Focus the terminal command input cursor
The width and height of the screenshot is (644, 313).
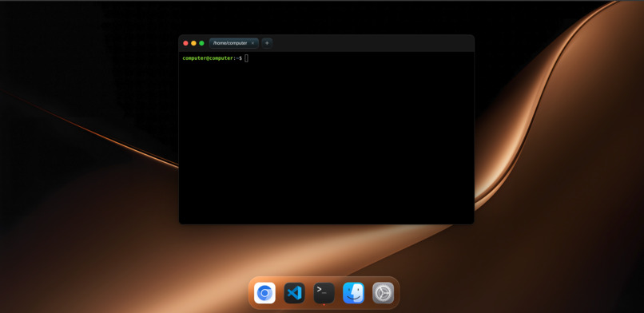point(246,58)
